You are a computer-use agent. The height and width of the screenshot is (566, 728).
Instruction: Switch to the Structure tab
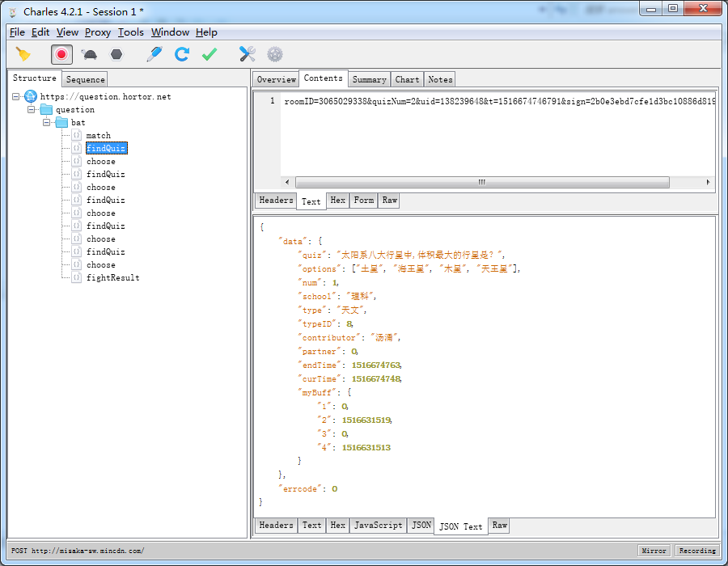coord(34,78)
